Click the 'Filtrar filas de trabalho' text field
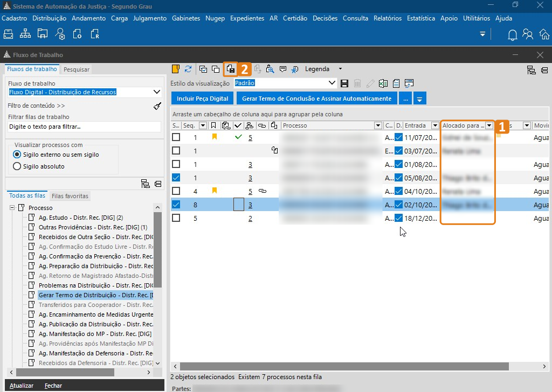Image resolution: width=552 pixels, height=392 pixels. point(85,127)
